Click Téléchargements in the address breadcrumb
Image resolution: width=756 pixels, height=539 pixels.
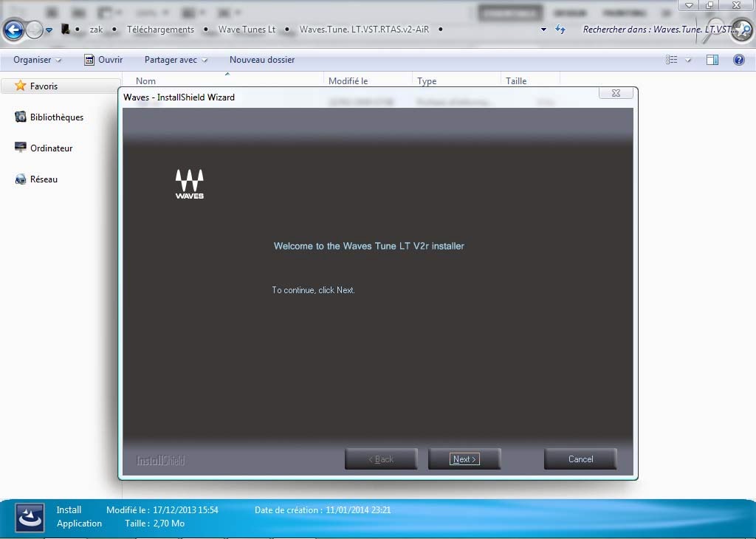(x=160, y=30)
